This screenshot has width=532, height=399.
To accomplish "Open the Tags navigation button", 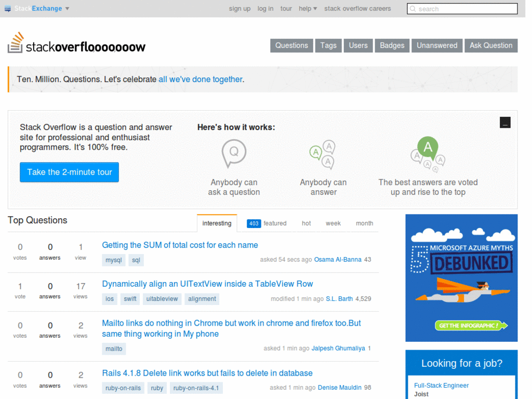I will coord(328,46).
